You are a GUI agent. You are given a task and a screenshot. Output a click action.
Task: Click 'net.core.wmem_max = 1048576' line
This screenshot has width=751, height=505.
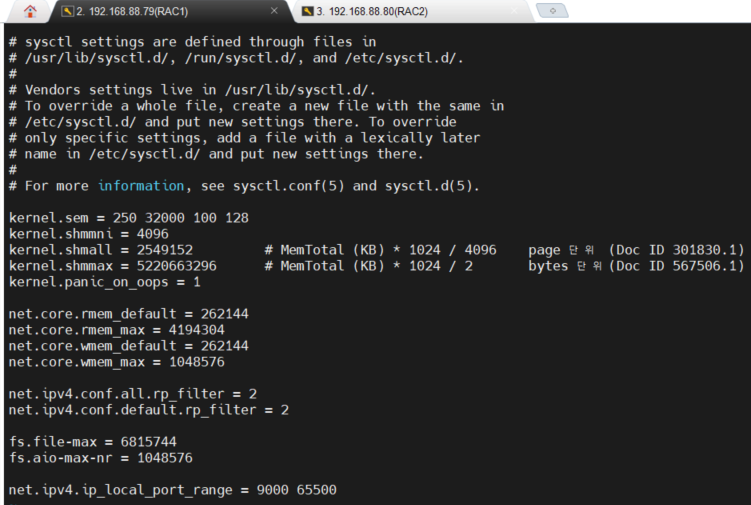click(117, 362)
